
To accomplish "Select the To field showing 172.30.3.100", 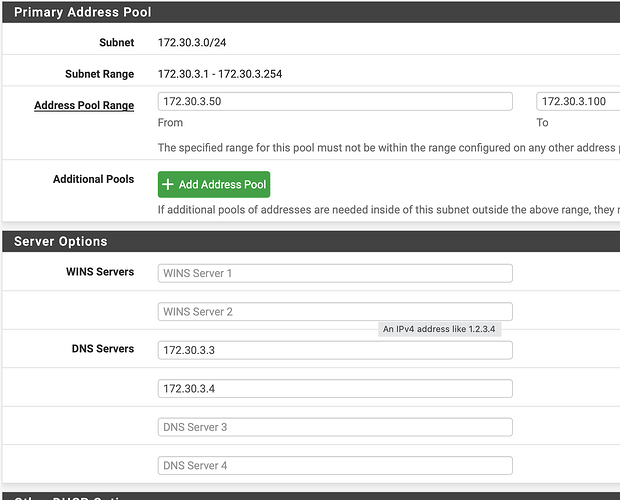I will (x=578, y=102).
